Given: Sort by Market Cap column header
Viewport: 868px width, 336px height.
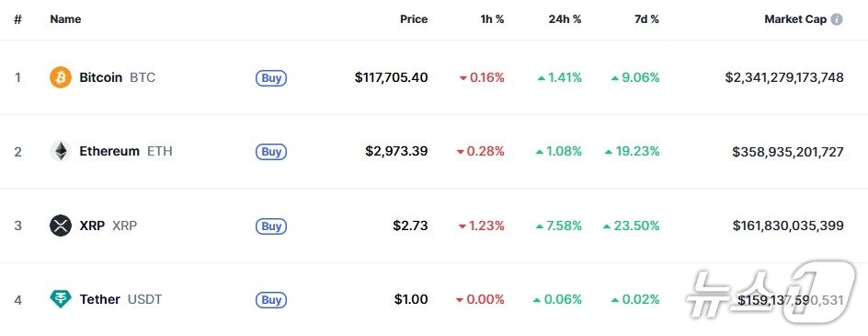Looking at the screenshot, I should 795,19.
